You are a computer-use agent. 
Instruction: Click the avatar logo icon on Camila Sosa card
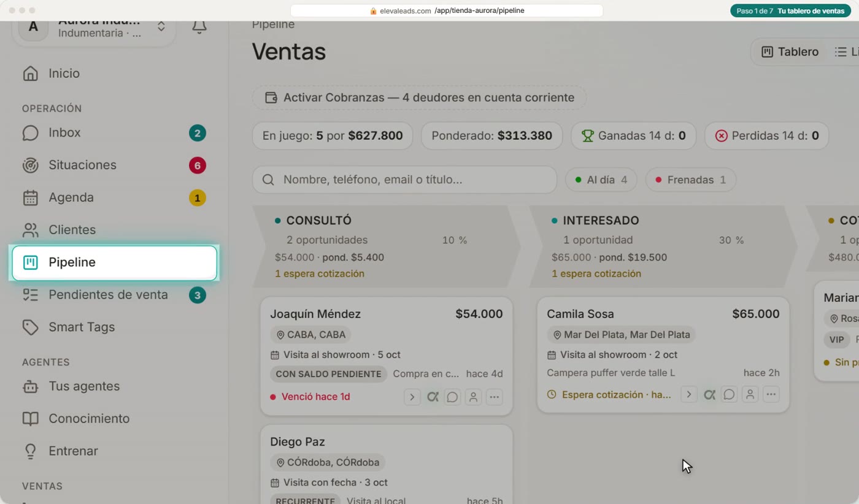pos(709,395)
